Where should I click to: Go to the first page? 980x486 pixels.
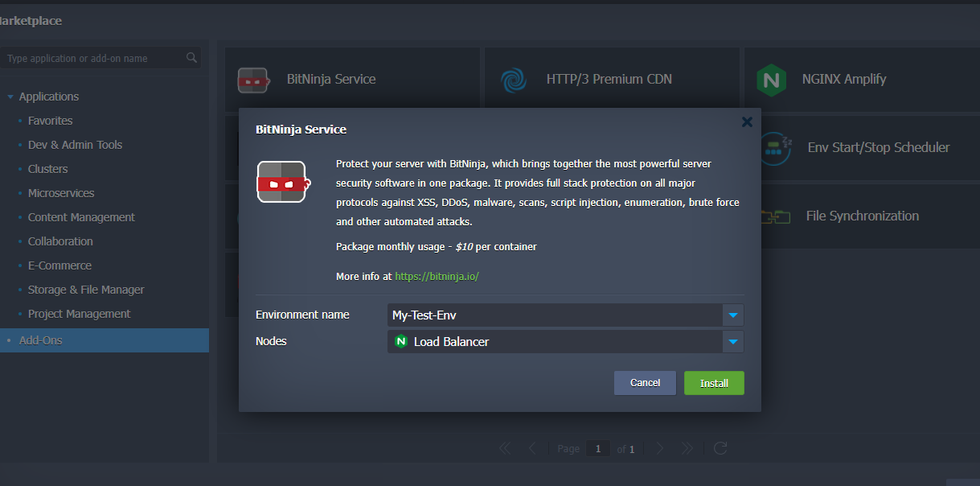(x=505, y=448)
